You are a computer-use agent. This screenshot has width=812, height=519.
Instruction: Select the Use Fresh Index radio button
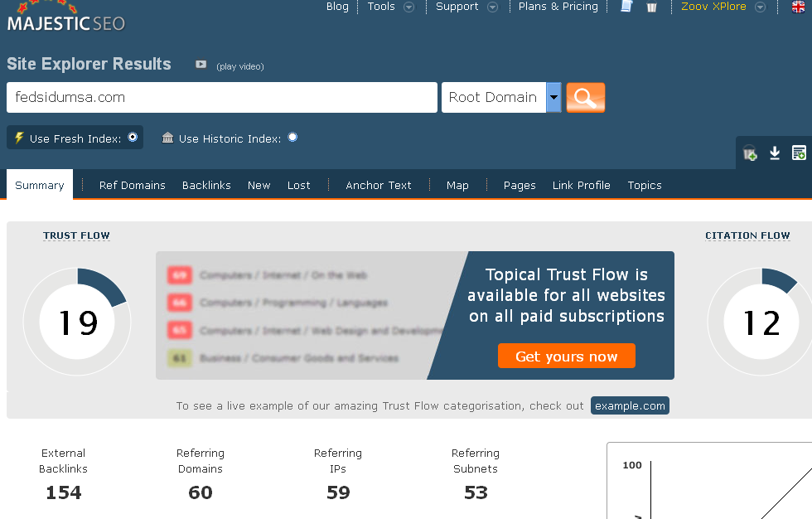click(x=133, y=138)
